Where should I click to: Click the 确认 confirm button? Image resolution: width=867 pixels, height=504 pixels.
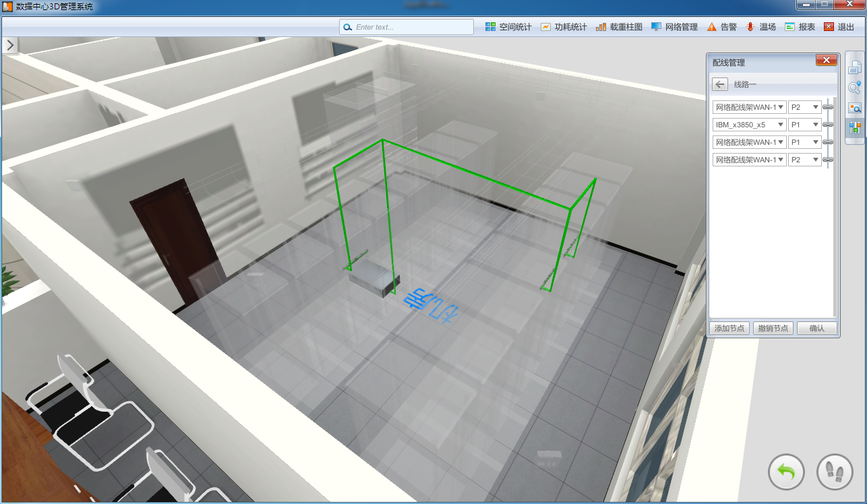click(x=816, y=328)
